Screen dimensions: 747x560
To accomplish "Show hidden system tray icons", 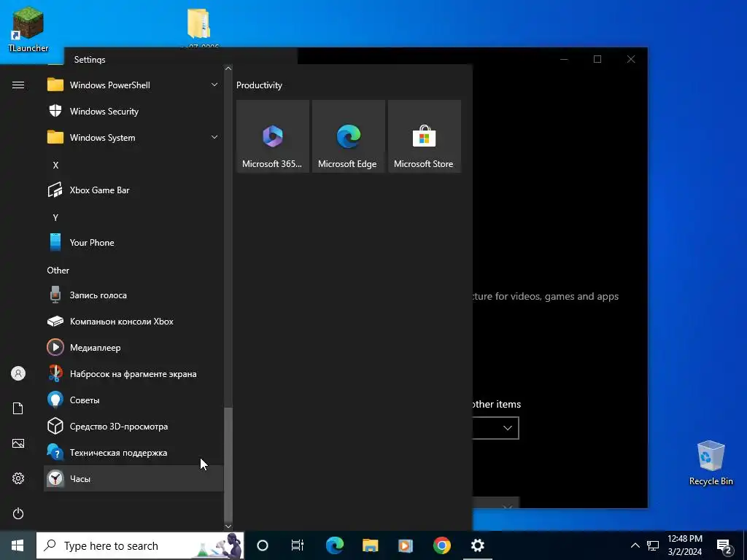I will (x=635, y=545).
